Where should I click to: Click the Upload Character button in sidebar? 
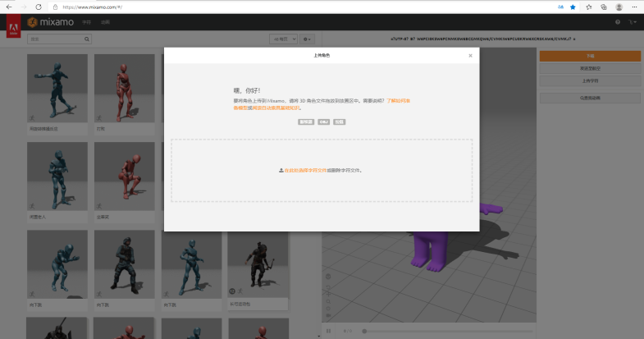pyautogui.click(x=589, y=81)
